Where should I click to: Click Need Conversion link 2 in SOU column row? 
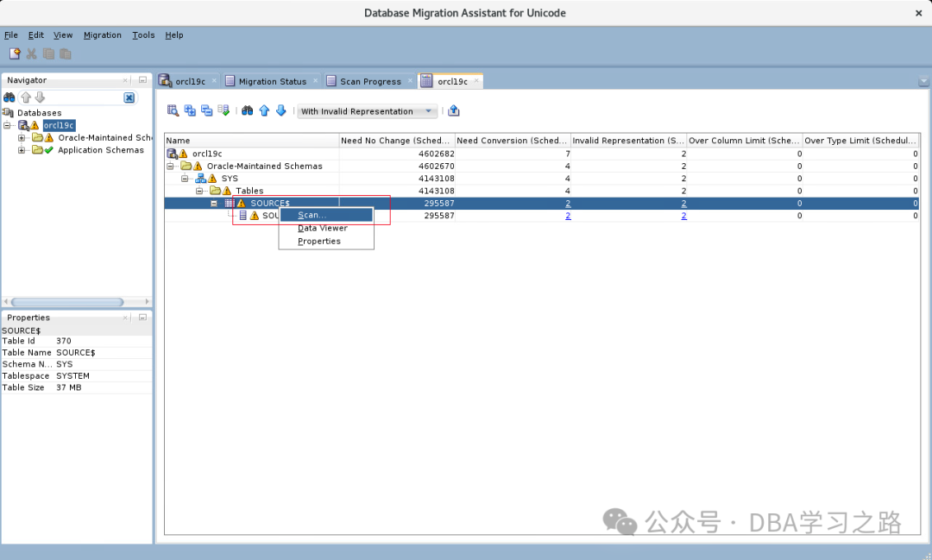[x=568, y=216]
